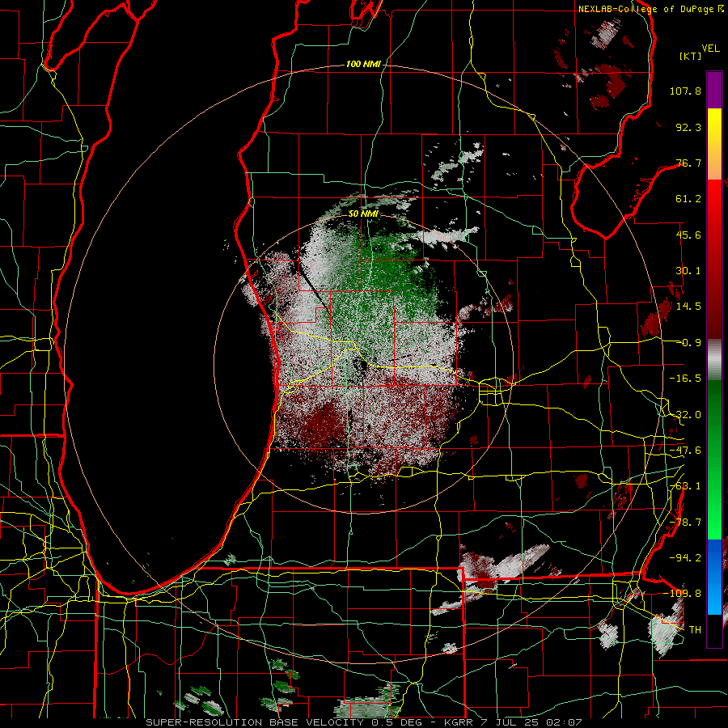Click the -63.1 legend value
The width and height of the screenshot is (728, 728).
point(685,486)
